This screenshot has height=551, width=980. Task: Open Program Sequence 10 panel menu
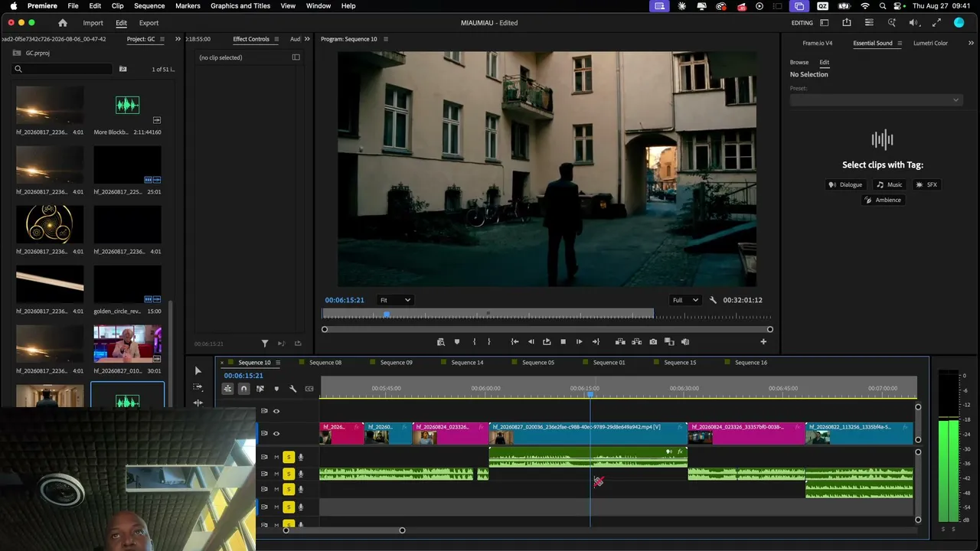click(386, 39)
